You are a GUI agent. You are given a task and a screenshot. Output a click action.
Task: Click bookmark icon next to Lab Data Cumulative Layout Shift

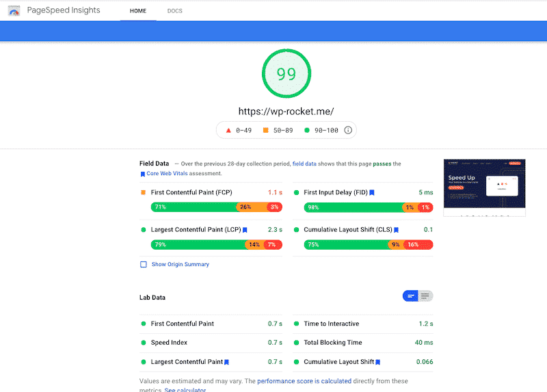(378, 362)
